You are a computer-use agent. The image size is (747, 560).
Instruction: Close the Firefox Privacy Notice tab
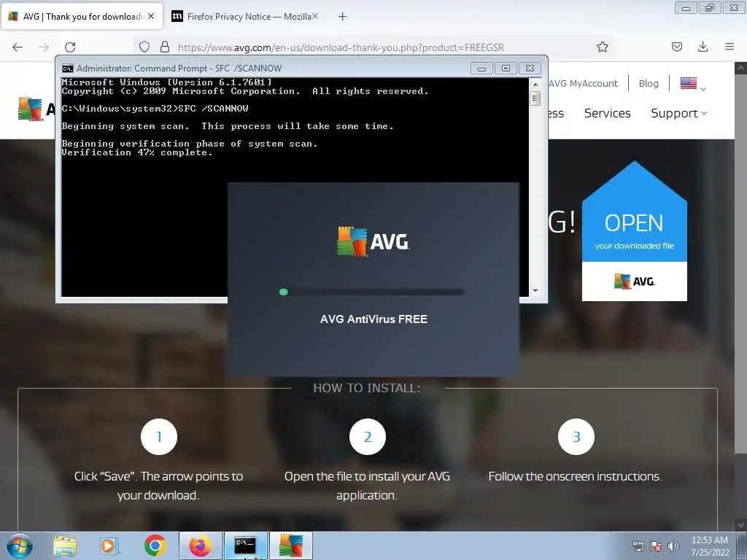pyautogui.click(x=315, y=16)
